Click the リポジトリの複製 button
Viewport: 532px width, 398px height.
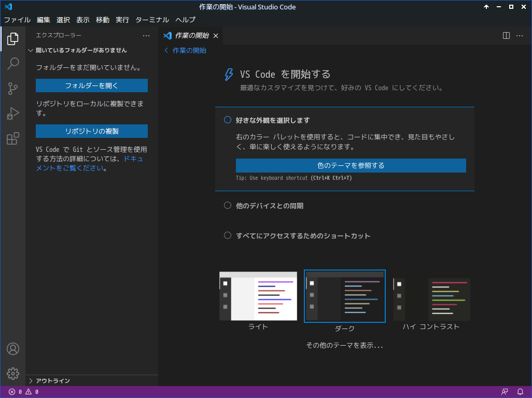(92, 131)
